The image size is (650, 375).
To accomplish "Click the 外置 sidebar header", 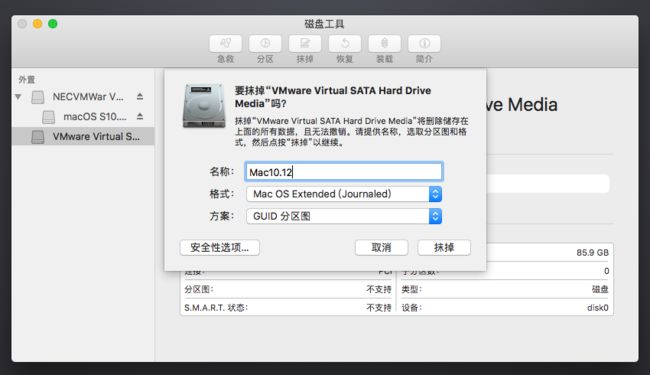I will [x=27, y=79].
